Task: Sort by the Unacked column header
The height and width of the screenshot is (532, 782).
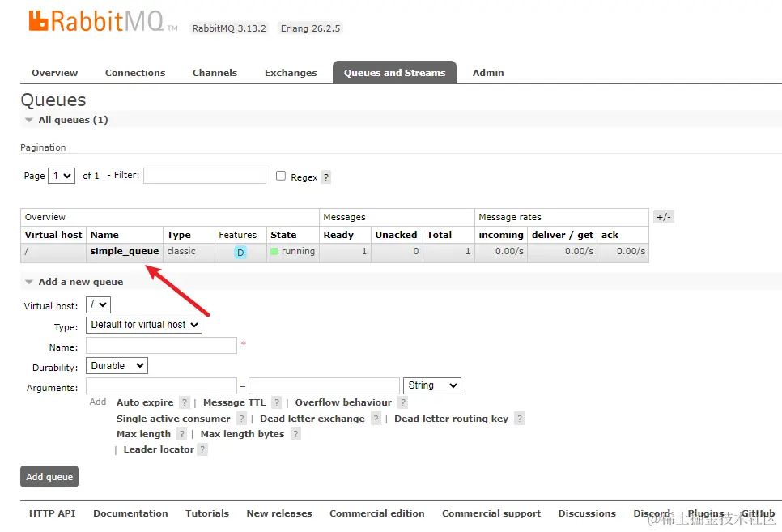Action: click(396, 235)
